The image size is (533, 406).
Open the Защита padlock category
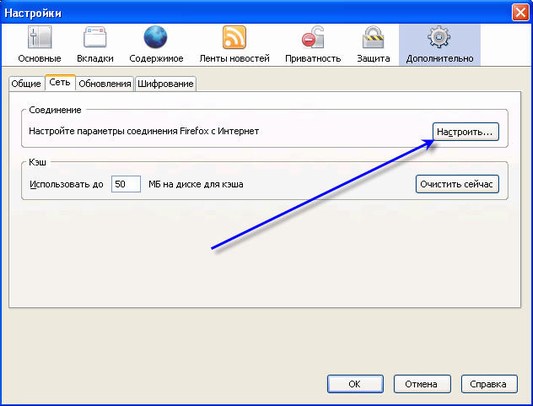click(x=373, y=45)
